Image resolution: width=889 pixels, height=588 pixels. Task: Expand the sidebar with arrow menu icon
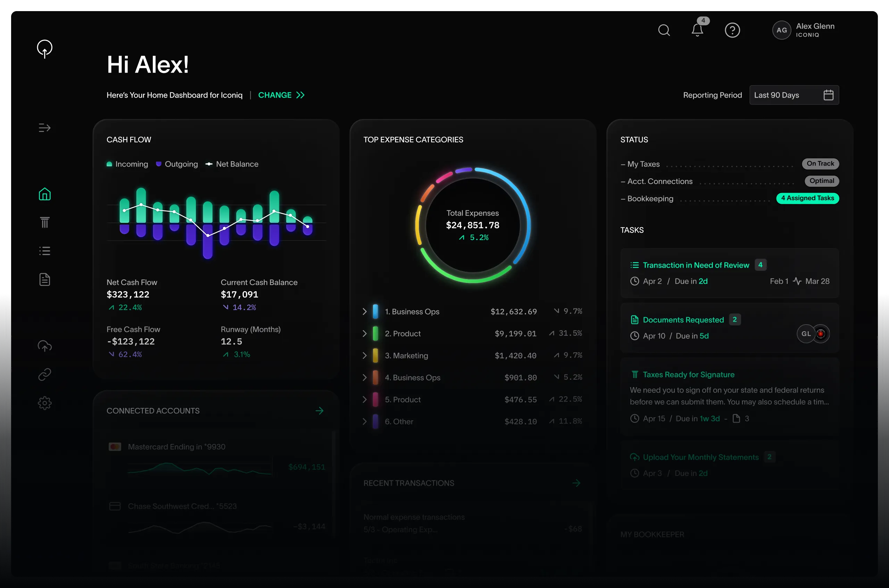coord(45,128)
